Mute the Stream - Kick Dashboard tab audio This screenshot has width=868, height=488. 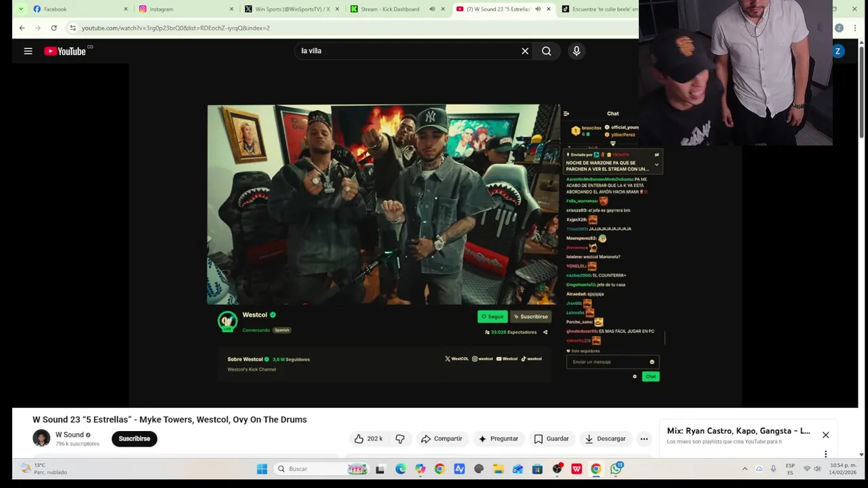pos(432,9)
